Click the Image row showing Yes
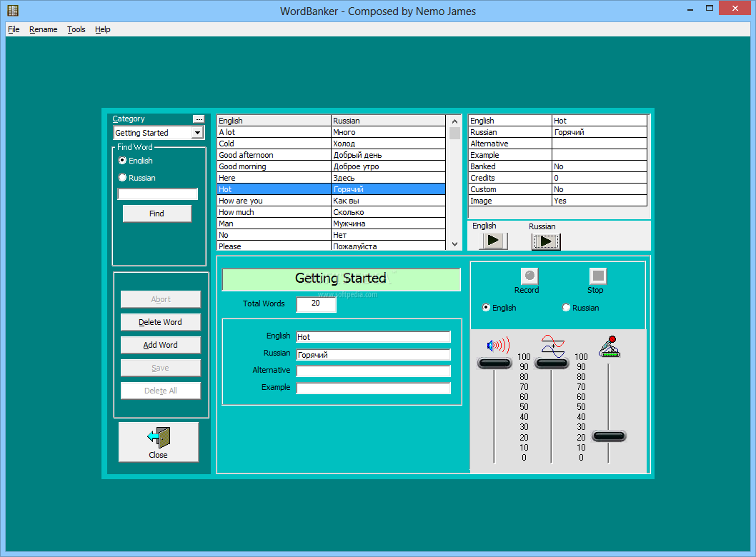This screenshot has height=557, width=756. pos(557,201)
